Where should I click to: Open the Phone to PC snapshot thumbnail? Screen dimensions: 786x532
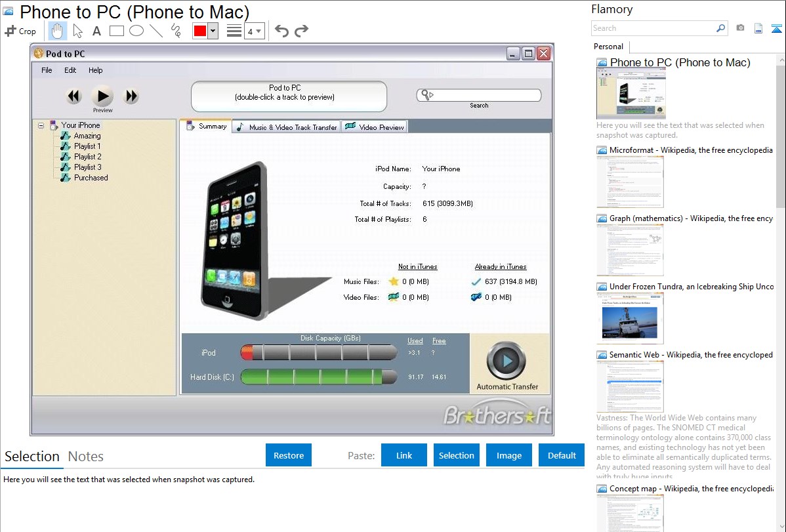631,94
